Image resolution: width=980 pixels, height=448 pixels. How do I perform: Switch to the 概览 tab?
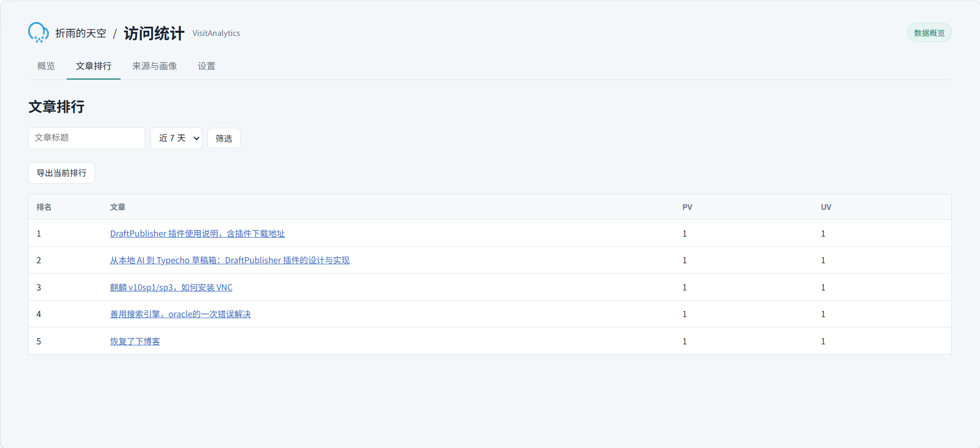[x=46, y=66]
